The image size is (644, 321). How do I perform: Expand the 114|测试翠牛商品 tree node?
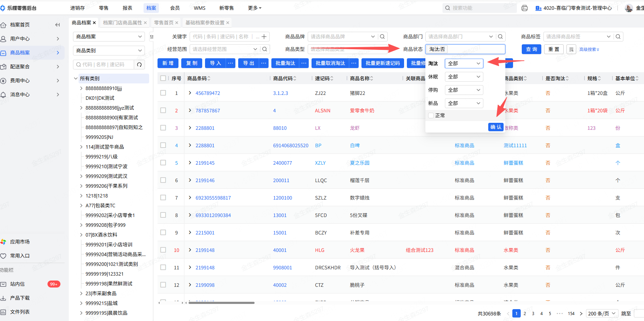click(x=81, y=147)
